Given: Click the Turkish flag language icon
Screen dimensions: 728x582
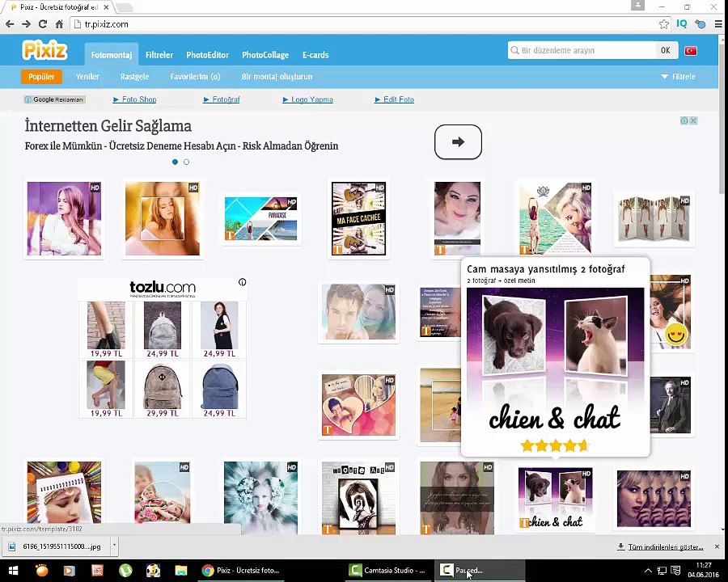Looking at the screenshot, I should [691, 51].
